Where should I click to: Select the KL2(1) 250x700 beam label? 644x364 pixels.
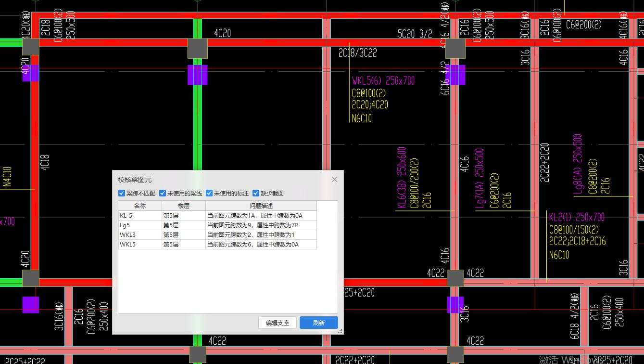pyautogui.click(x=577, y=217)
